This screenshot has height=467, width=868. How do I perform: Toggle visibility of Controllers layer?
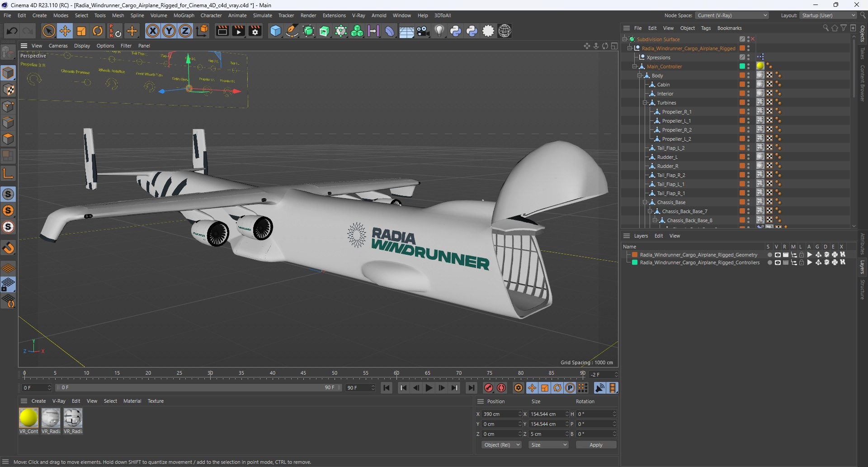tap(778, 262)
